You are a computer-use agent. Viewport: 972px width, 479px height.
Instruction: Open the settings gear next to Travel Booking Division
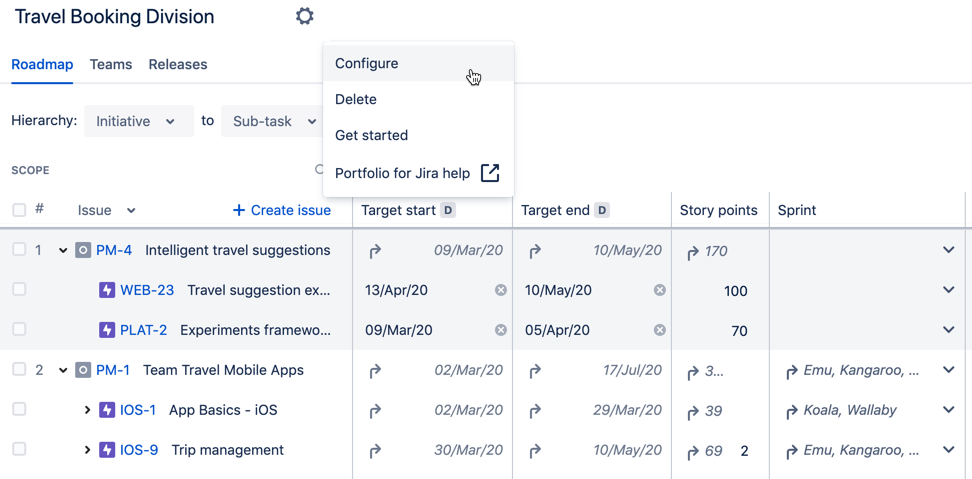point(304,16)
